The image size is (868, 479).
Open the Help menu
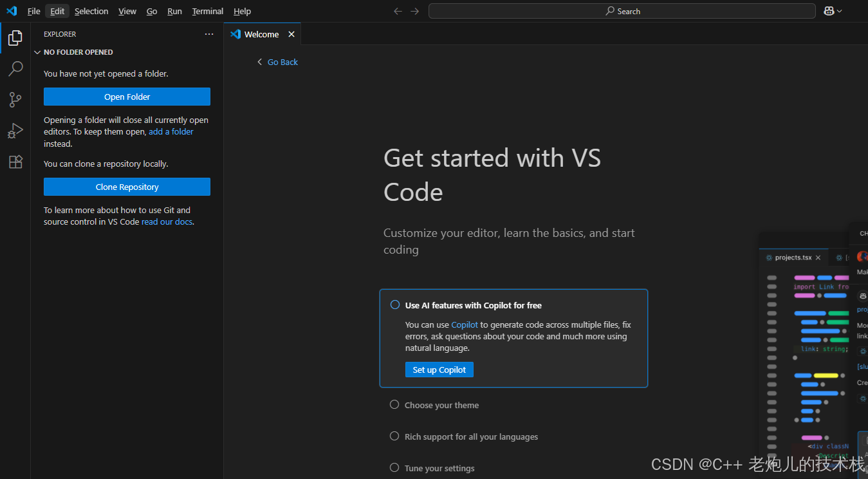click(242, 11)
